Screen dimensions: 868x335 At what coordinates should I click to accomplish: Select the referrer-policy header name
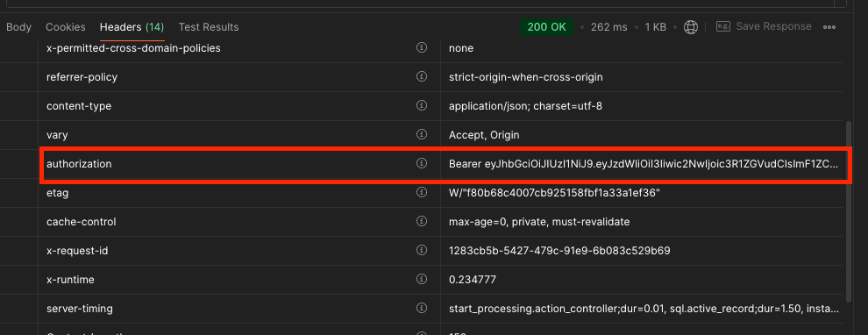pyautogui.click(x=82, y=77)
